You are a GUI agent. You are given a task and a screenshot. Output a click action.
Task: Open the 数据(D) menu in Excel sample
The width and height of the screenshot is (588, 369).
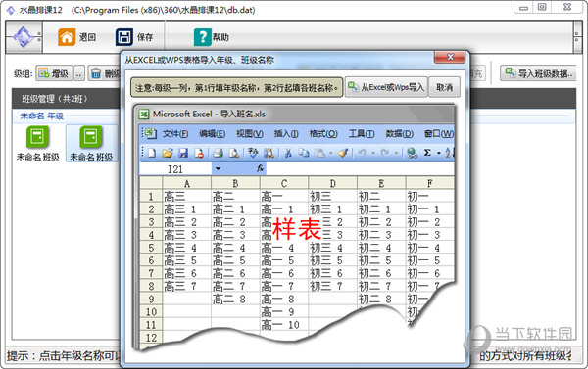point(400,134)
